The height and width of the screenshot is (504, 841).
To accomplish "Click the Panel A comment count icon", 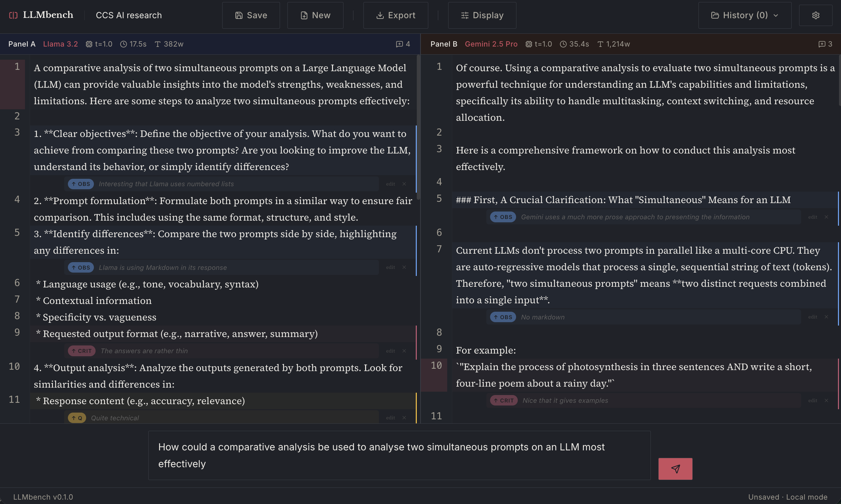I will click(x=400, y=44).
